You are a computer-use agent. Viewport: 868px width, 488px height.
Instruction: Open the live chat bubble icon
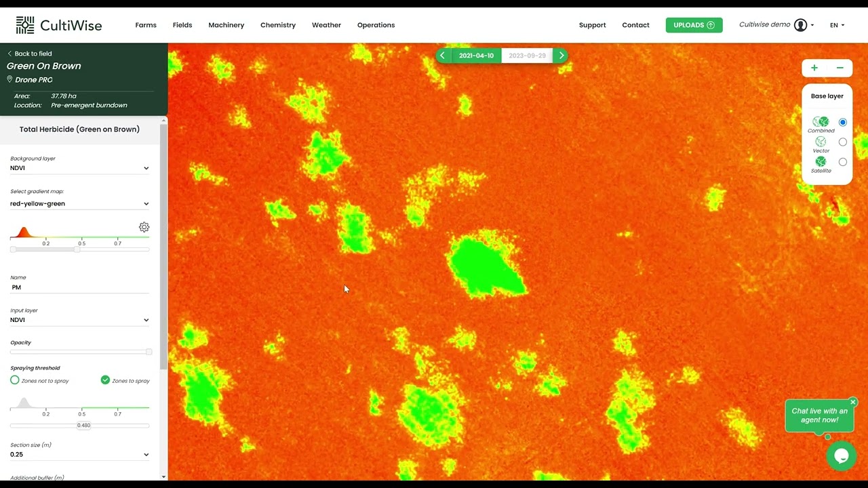[x=841, y=455]
